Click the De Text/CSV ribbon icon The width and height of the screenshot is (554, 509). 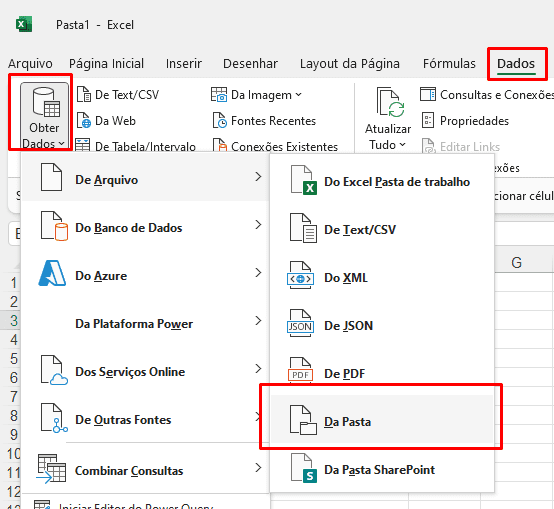pyautogui.click(x=84, y=95)
